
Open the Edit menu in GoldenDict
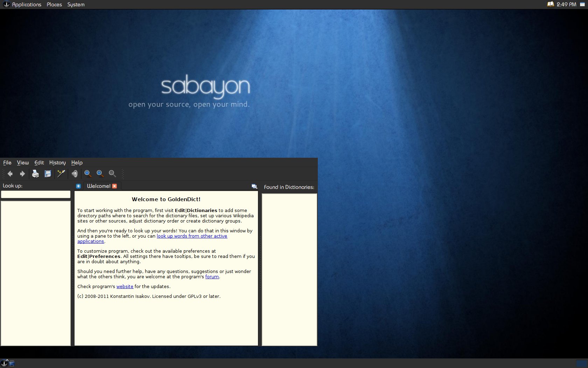[x=39, y=163]
